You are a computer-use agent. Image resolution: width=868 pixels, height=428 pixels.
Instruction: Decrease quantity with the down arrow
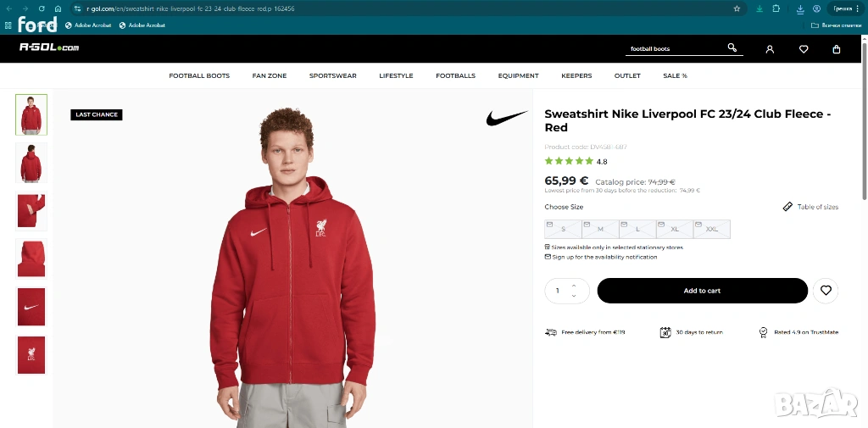click(x=574, y=296)
